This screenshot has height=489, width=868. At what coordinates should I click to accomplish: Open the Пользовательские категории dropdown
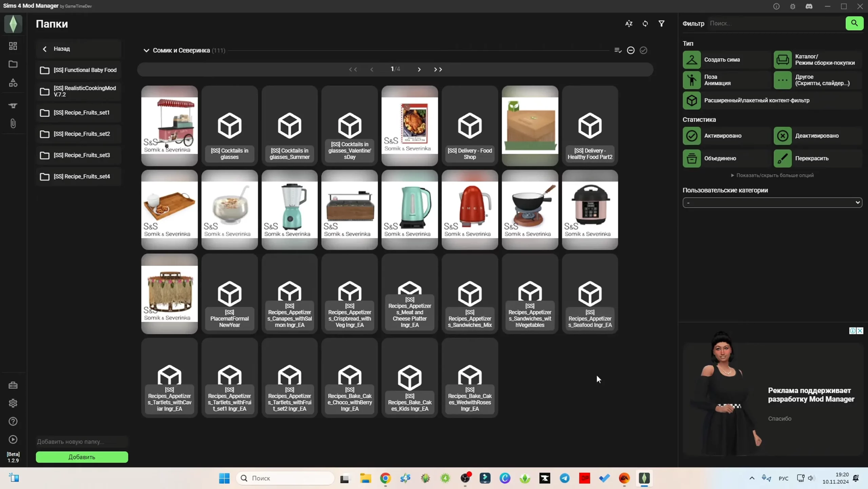[x=772, y=203]
